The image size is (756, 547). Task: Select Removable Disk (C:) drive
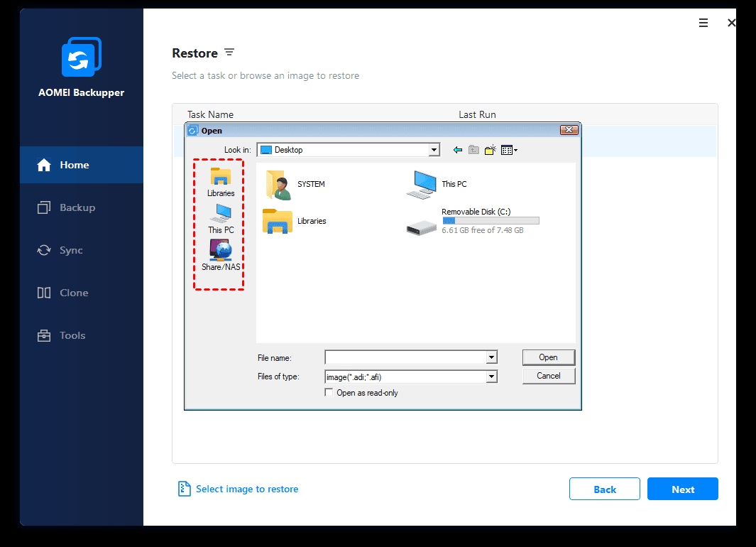pyautogui.click(x=472, y=222)
